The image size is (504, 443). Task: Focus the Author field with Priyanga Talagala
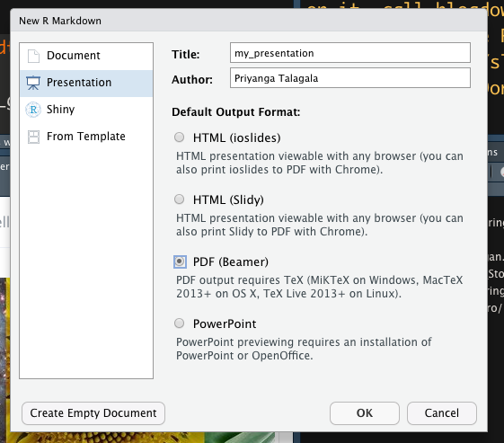350,78
